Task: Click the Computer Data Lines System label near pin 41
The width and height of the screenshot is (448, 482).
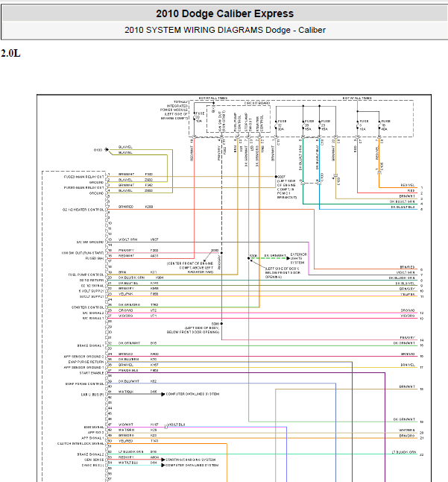Action: point(192,394)
